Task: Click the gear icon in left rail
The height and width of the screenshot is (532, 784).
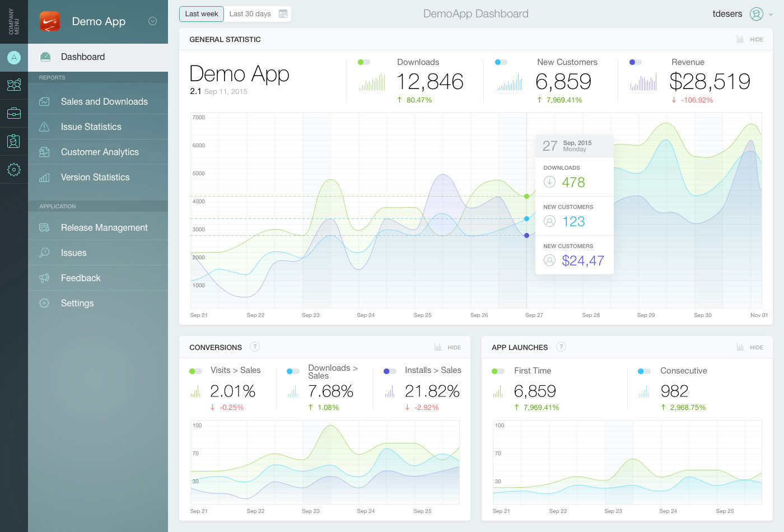Action: [x=14, y=170]
